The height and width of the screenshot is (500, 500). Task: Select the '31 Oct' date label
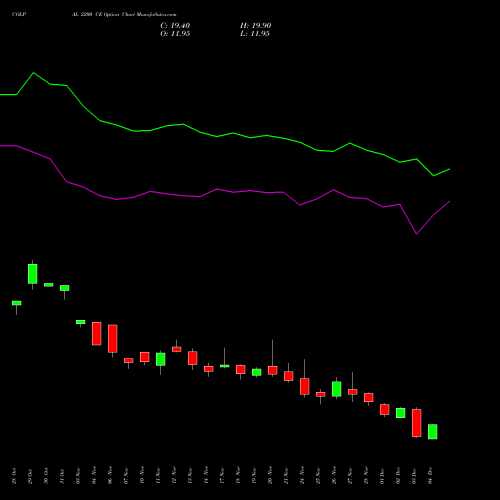62,476
